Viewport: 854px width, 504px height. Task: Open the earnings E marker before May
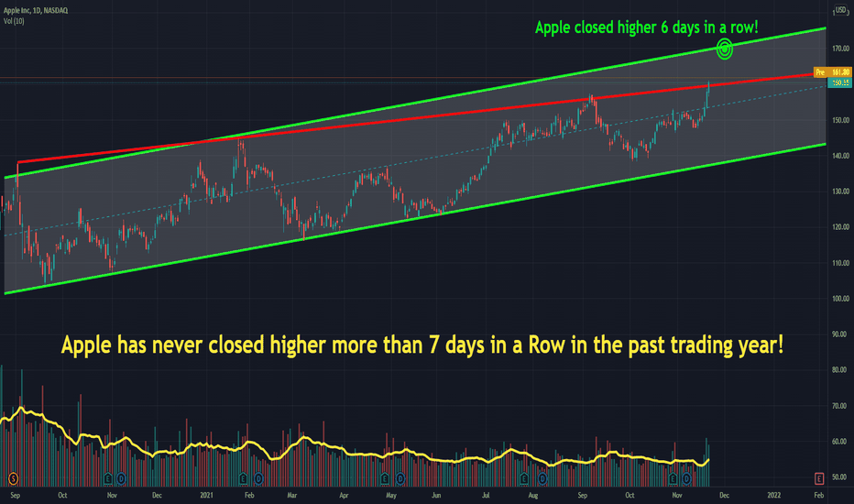[x=385, y=479]
